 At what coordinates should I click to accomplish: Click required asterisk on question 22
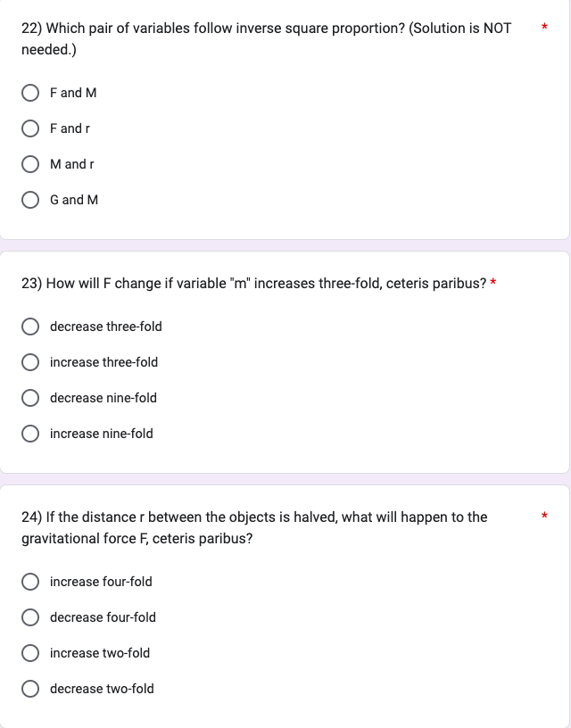pos(543,29)
